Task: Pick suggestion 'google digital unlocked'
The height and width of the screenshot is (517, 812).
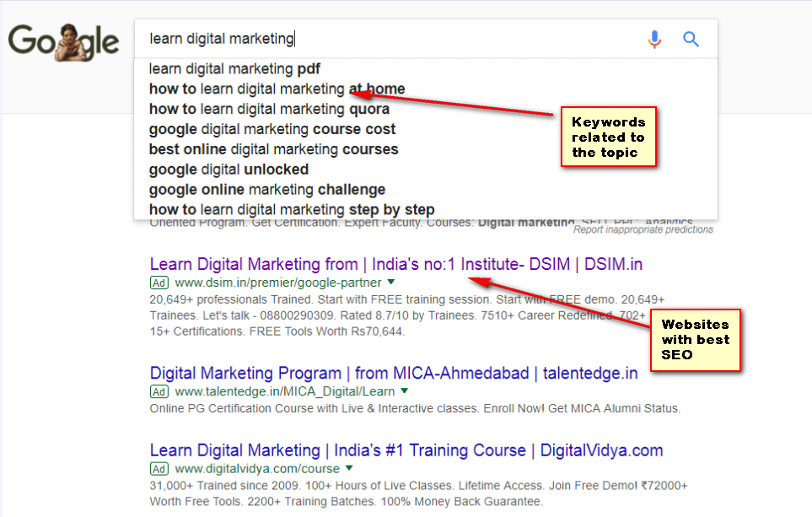Action: pos(229,170)
